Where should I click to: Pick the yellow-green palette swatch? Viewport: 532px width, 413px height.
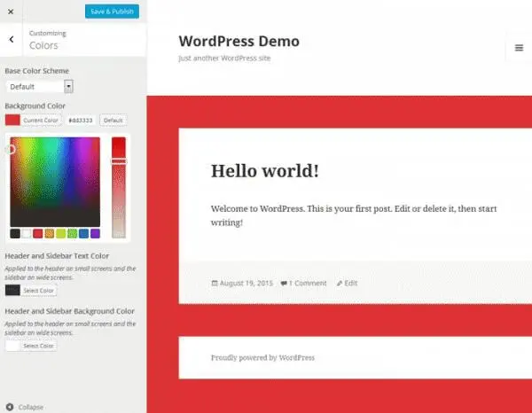(61, 233)
